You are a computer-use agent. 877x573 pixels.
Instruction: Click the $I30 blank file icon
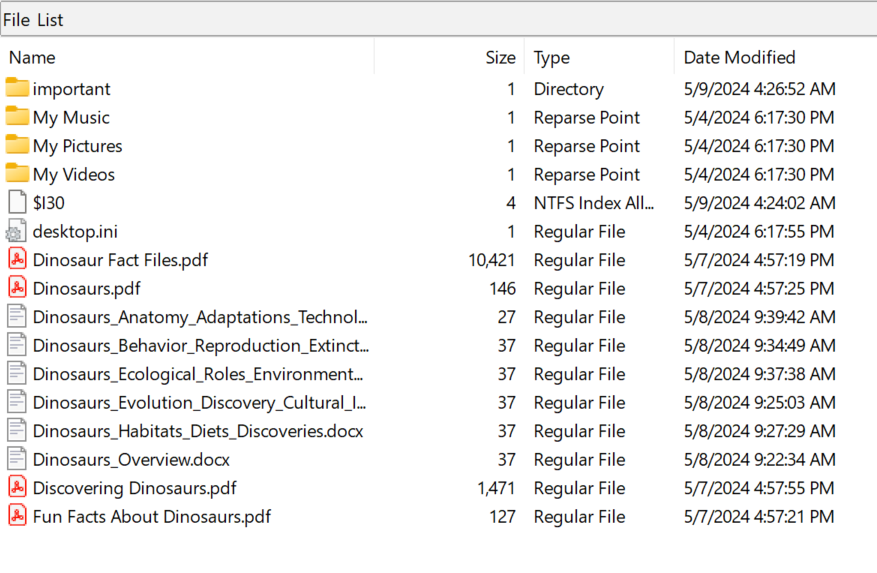pos(17,203)
